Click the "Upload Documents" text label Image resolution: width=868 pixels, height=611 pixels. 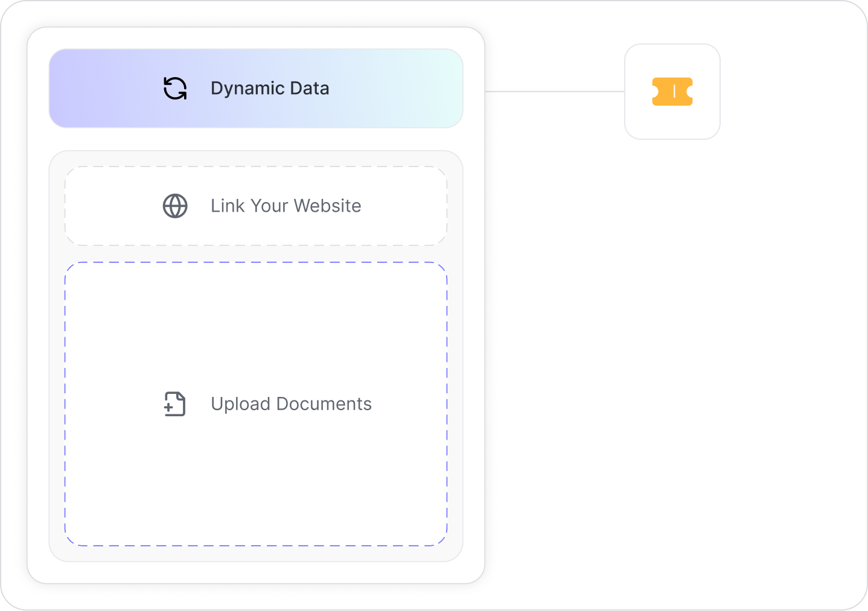[x=291, y=404]
